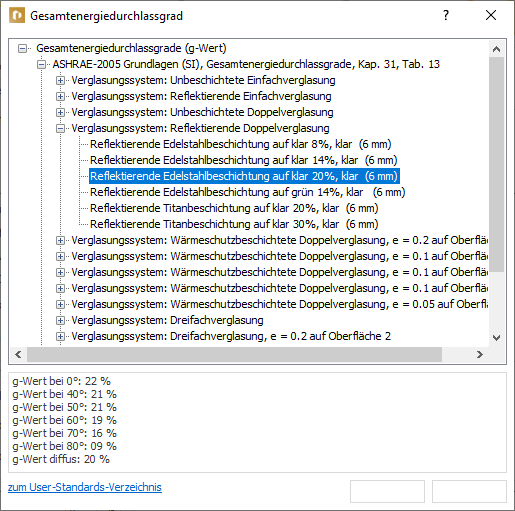Image resolution: width=515 pixels, height=511 pixels.
Task: Select Edelstahlbeschichtung auf grün 14% item
Action: coord(248,192)
